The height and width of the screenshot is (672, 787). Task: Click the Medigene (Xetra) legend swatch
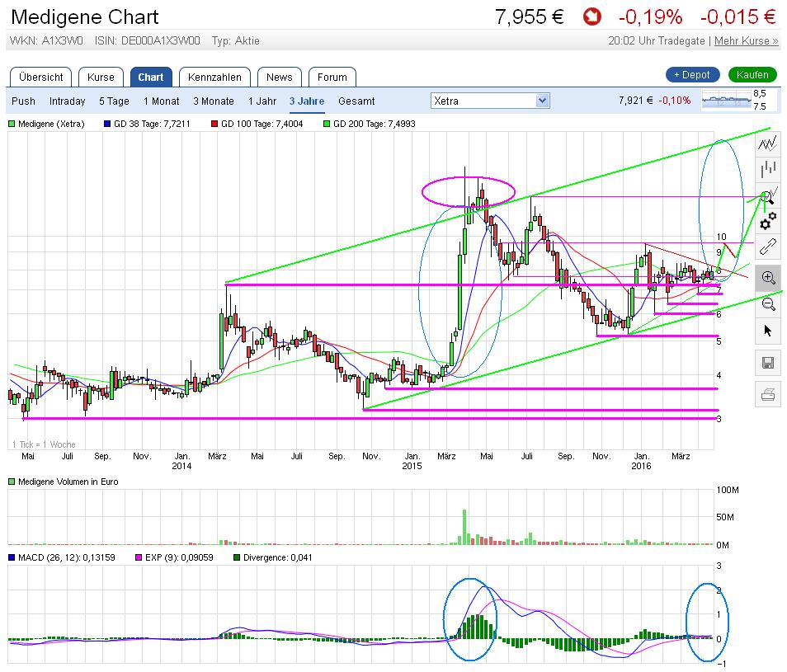pos(12,124)
